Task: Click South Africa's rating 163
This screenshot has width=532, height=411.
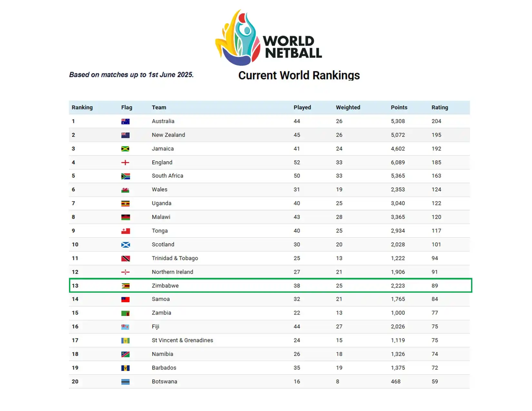Action: [436, 176]
